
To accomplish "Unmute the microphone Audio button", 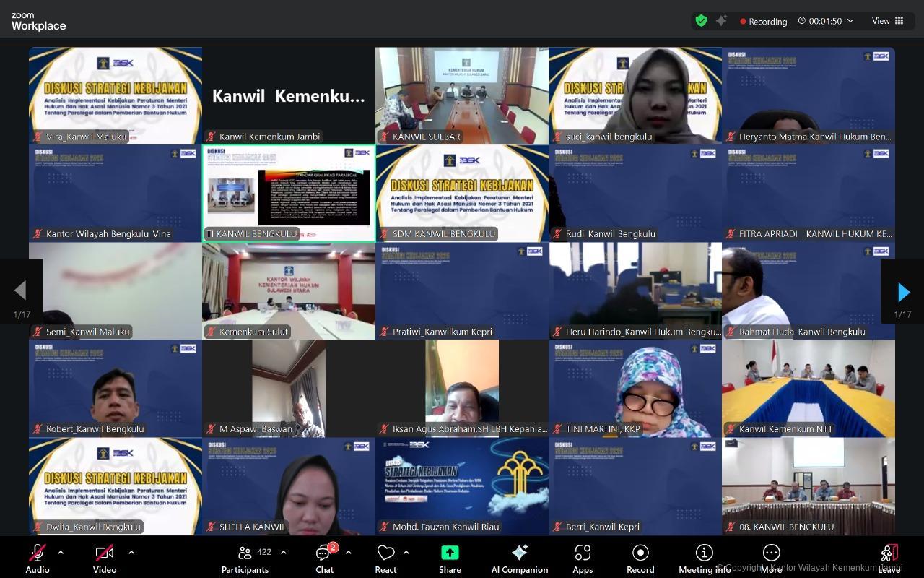I will [x=38, y=558].
